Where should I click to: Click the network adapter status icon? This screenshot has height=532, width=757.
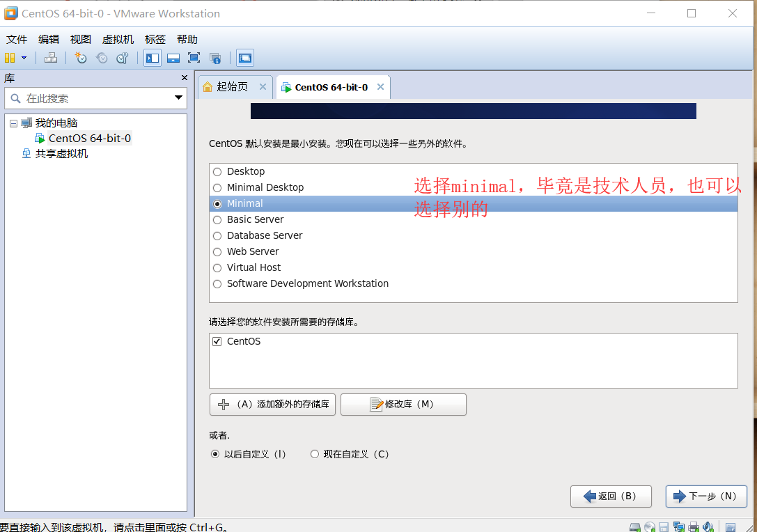click(x=679, y=526)
